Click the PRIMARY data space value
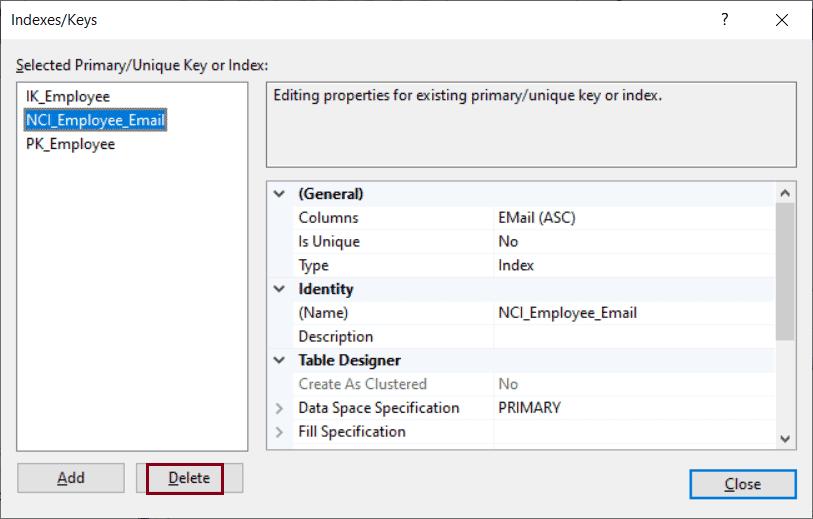813x519 pixels. [529, 408]
